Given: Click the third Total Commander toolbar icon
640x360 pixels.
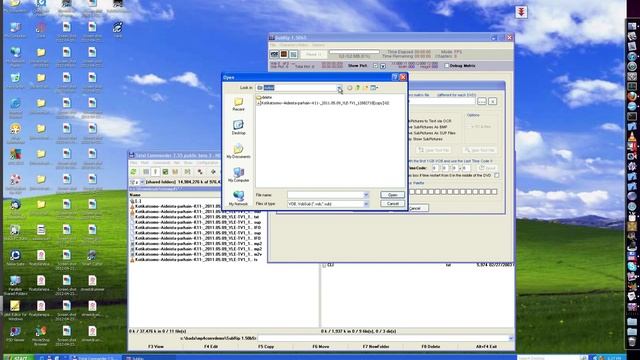Looking at the screenshot, I should click(156, 172).
